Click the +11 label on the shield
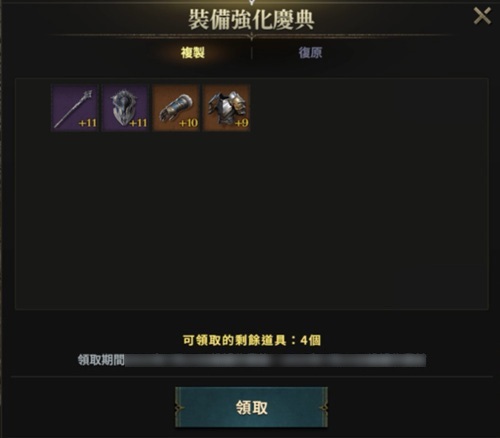500x438 pixels. (138, 123)
